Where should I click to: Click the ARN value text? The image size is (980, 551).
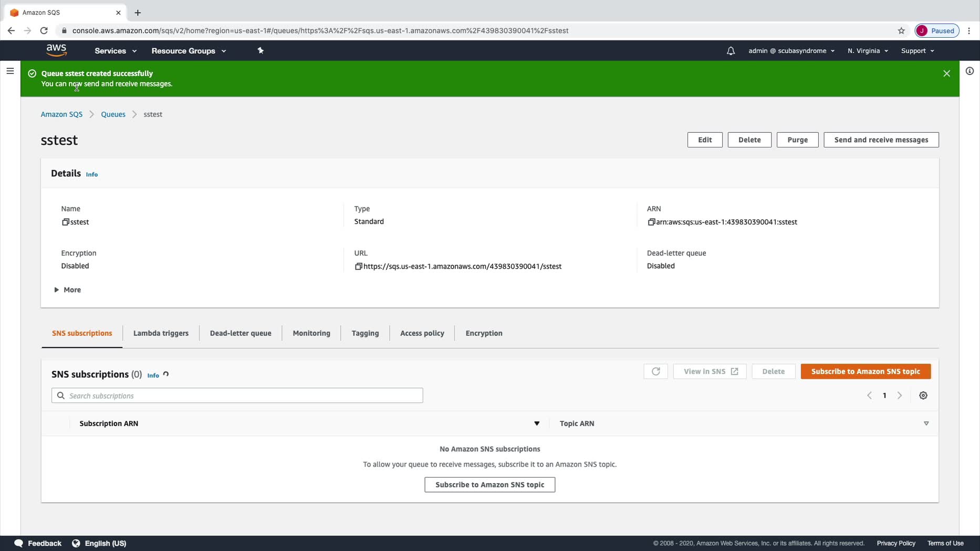(726, 222)
